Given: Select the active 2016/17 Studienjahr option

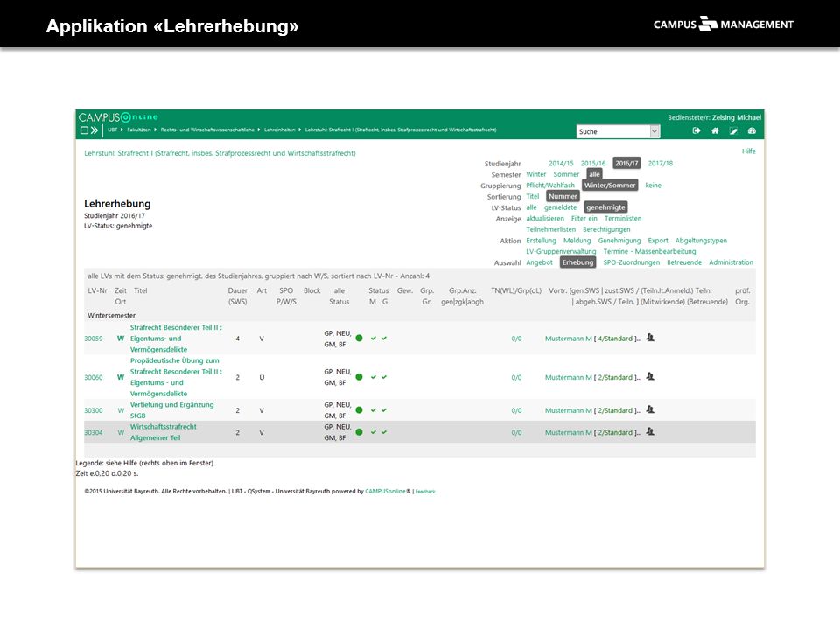Looking at the screenshot, I should tap(626, 164).
